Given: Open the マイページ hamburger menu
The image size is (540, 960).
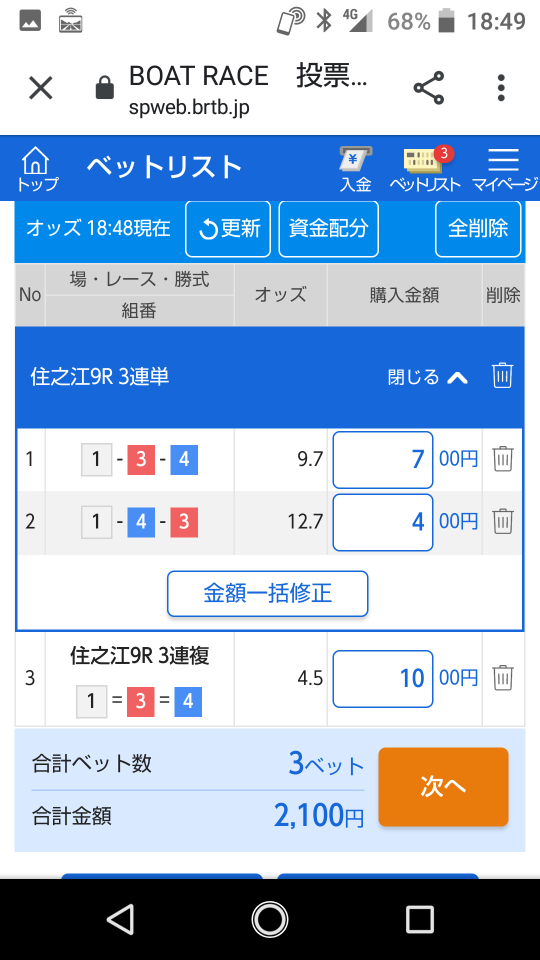Looking at the screenshot, I should pos(504,169).
